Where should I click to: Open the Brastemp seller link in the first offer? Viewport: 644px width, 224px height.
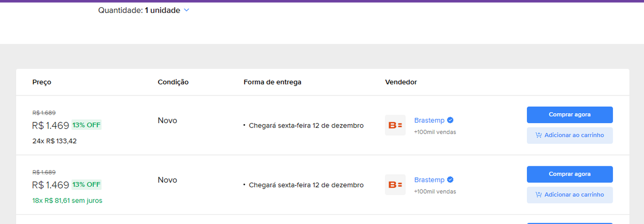point(429,120)
